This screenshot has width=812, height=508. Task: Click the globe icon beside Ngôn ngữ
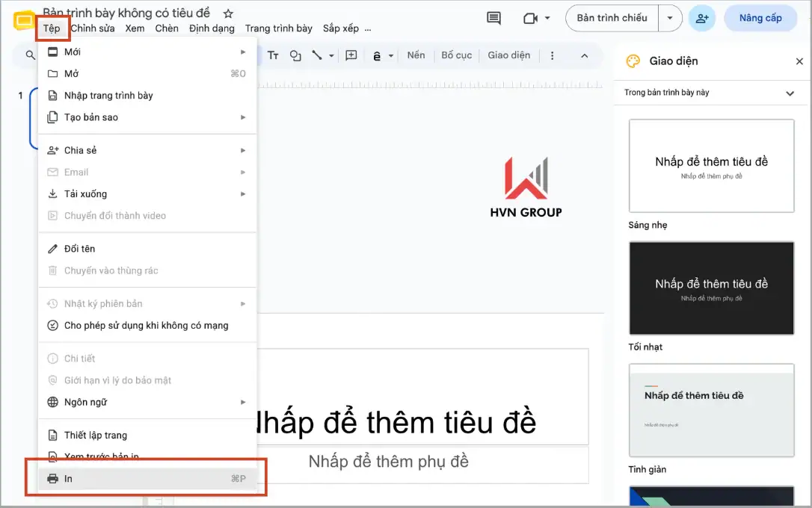[53, 402]
